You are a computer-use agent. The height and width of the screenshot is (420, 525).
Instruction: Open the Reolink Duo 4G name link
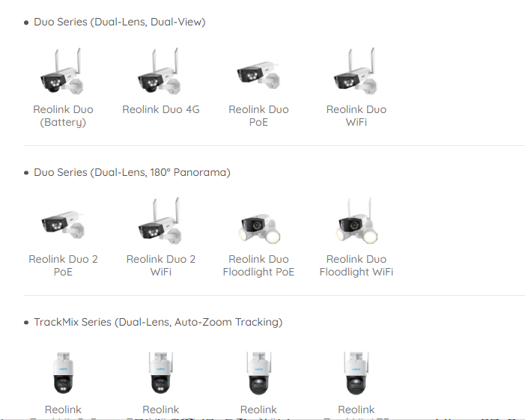161,109
